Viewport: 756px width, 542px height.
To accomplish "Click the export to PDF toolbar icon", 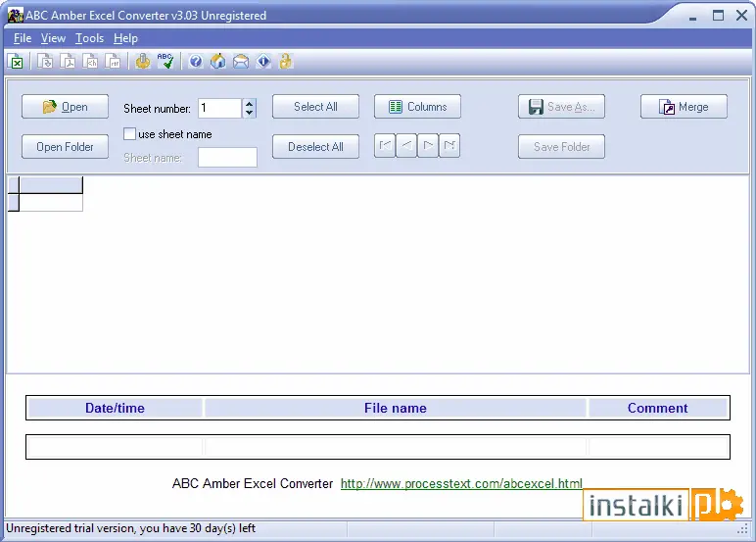I will point(68,62).
